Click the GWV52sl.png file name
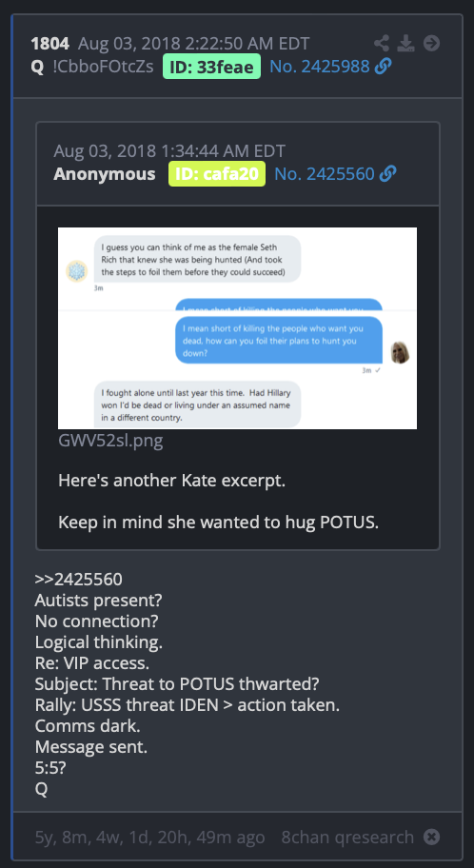Screen dimensions: 474x868 coord(110,442)
